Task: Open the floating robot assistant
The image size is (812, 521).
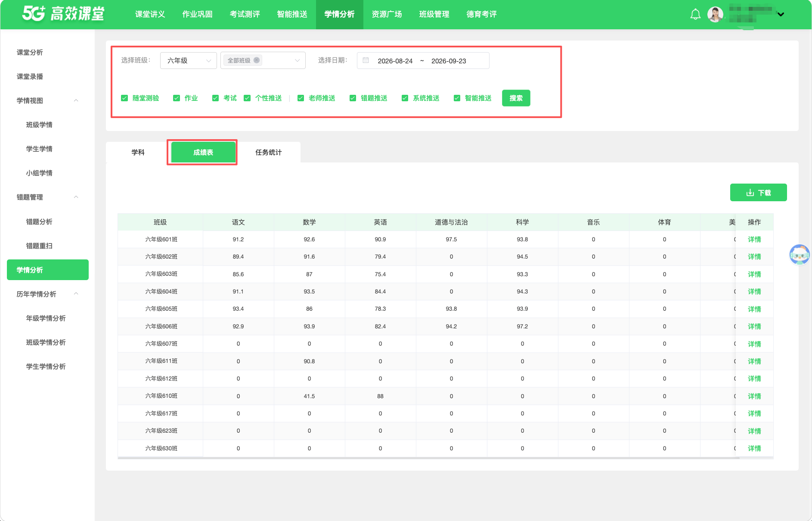Action: (800, 254)
